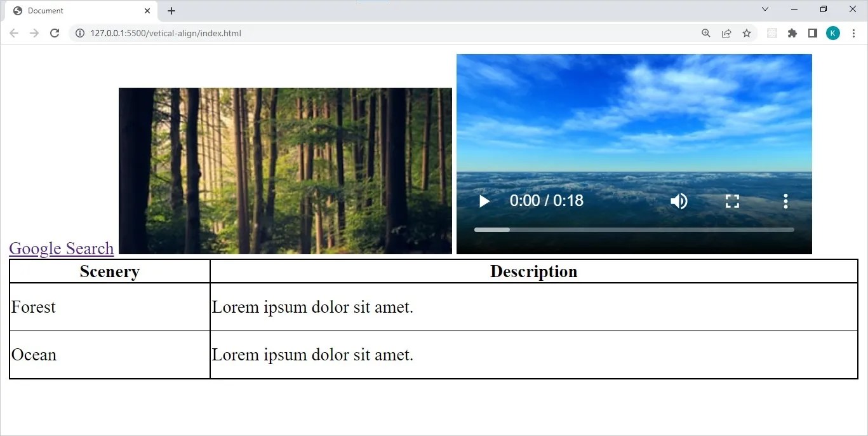The width and height of the screenshot is (868, 436).
Task: Click the K profile avatar
Action: [x=832, y=33]
